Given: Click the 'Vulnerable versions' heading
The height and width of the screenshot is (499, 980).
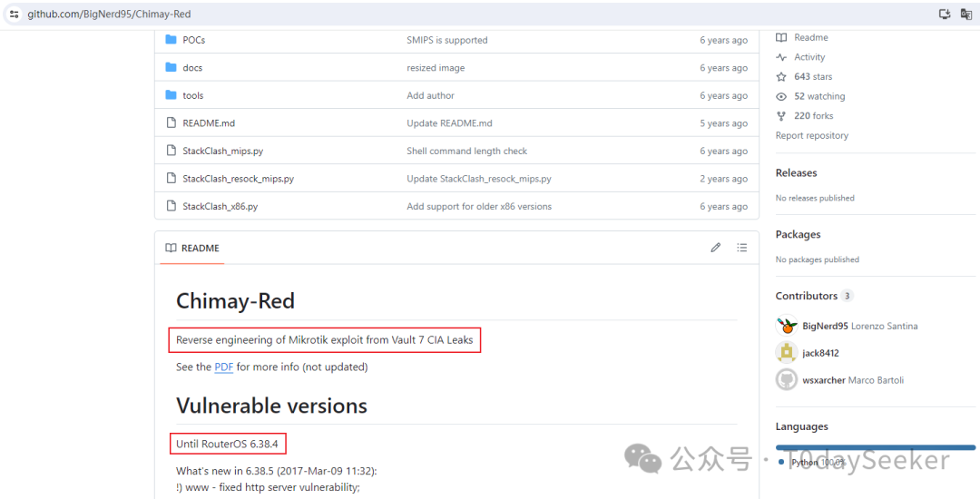Looking at the screenshot, I should tap(272, 406).
